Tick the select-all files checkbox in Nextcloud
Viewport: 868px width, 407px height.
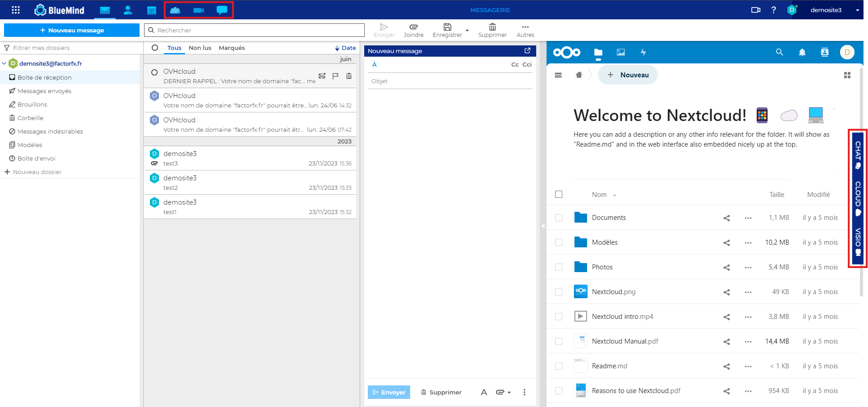click(x=559, y=194)
